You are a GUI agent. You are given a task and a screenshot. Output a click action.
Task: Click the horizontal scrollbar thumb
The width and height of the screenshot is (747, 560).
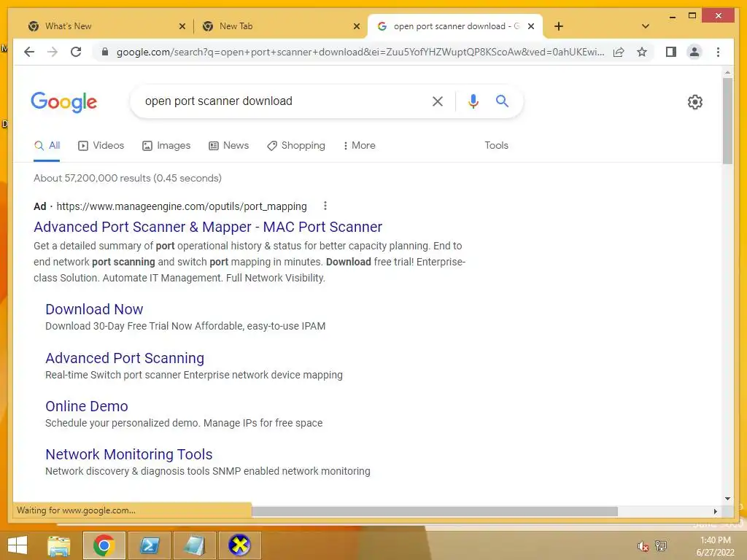[x=435, y=511]
